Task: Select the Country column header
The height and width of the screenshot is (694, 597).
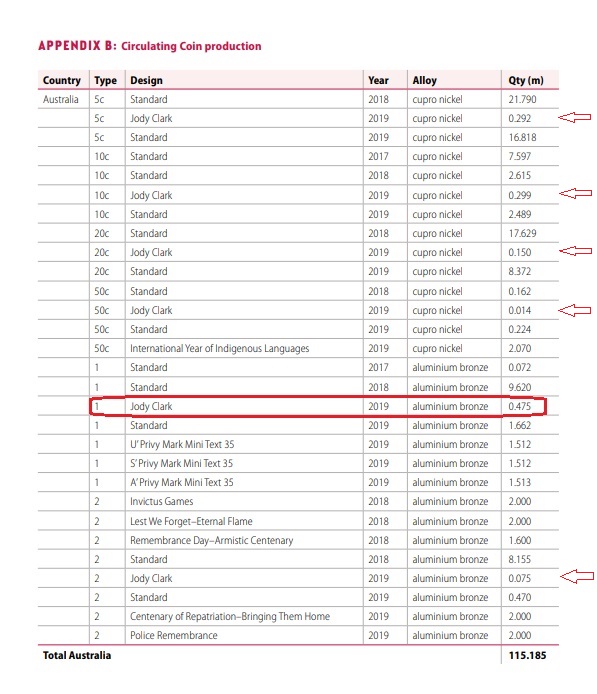Action: click(x=62, y=81)
